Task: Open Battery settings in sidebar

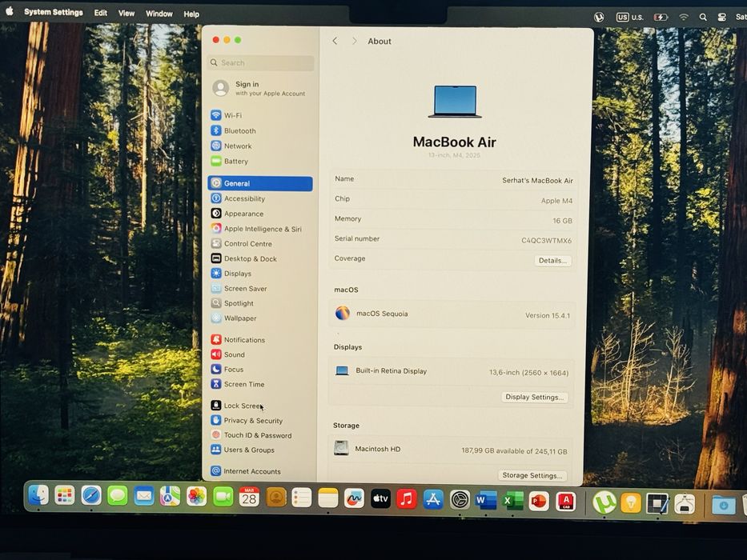Action: (236, 161)
